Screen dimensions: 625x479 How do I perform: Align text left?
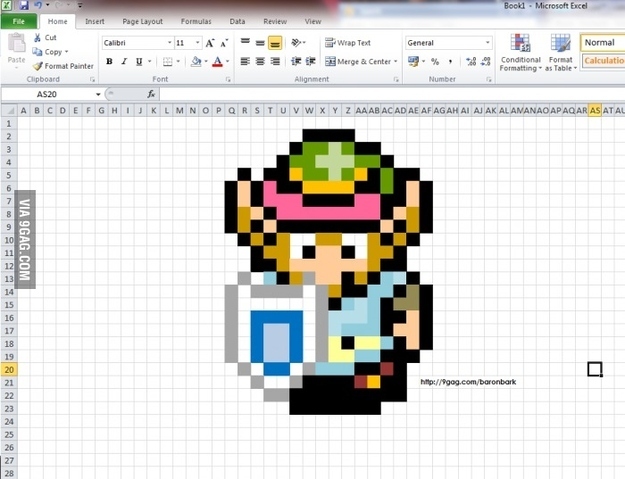(x=245, y=61)
